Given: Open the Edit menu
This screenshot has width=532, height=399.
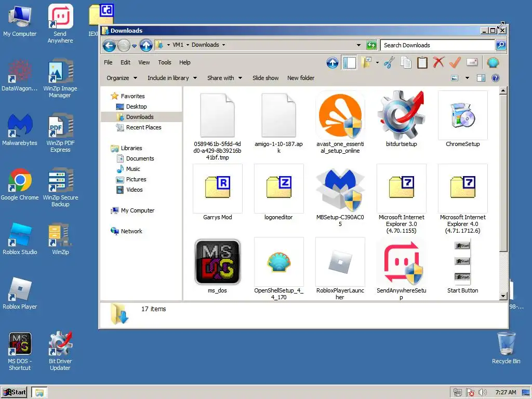Looking at the screenshot, I should (x=125, y=62).
